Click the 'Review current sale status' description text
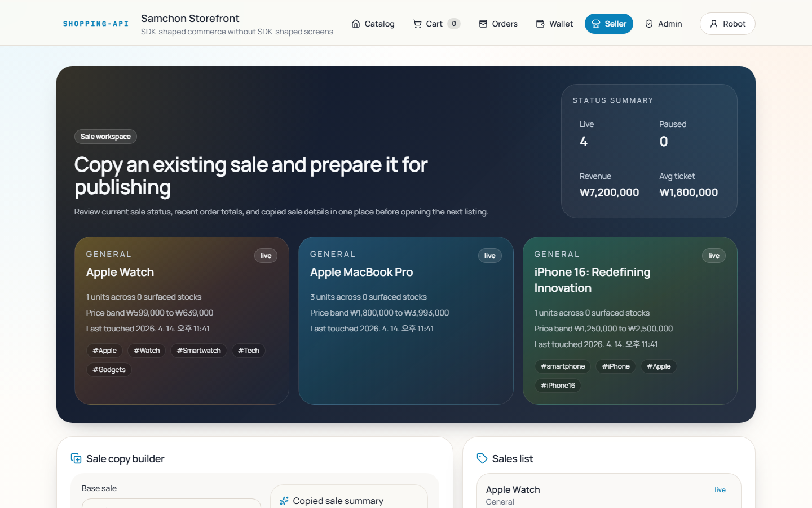This screenshot has width=812, height=508. [281, 212]
